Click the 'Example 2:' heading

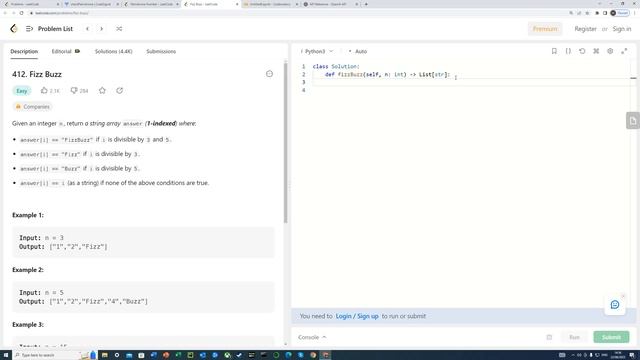[x=28, y=270]
